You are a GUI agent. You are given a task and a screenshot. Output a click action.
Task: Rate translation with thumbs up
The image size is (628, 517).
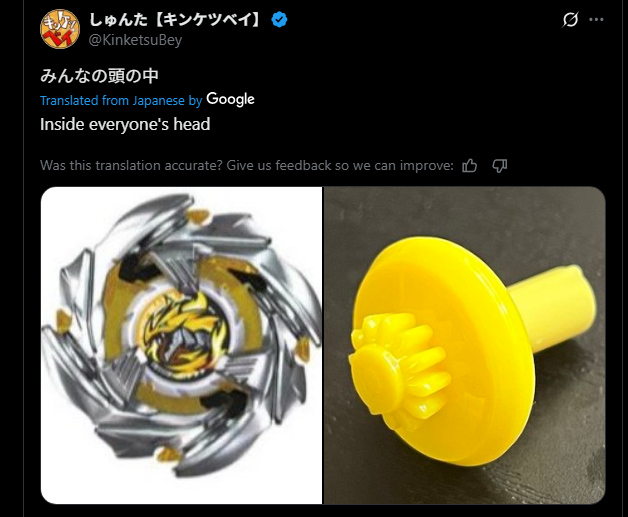(469, 165)
